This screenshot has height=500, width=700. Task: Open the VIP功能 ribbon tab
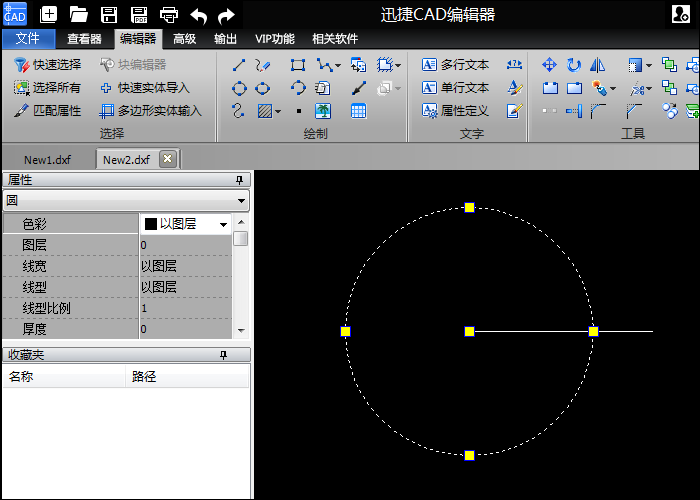pos(275,39)
